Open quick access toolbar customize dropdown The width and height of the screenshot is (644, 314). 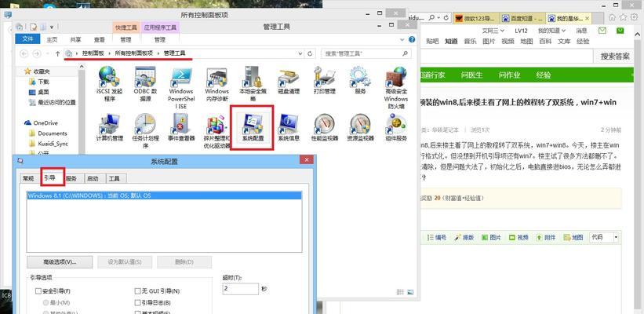coord(52,27)
